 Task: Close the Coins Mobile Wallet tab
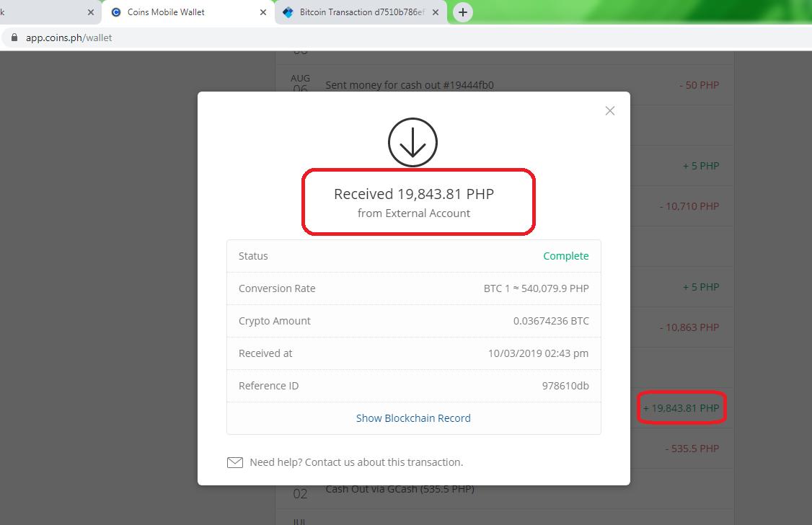263,12
